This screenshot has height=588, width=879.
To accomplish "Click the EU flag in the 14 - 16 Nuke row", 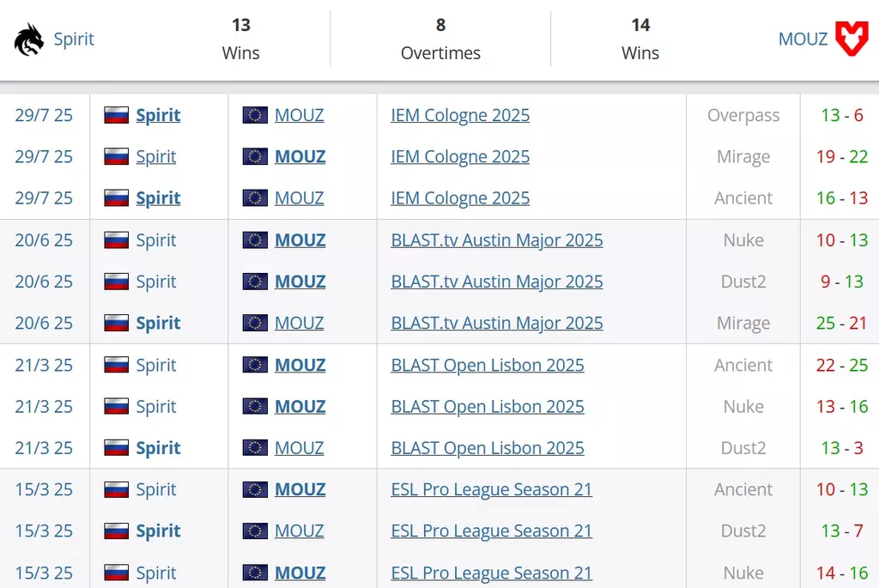I will pyautogui.click(x=255, y=573).
